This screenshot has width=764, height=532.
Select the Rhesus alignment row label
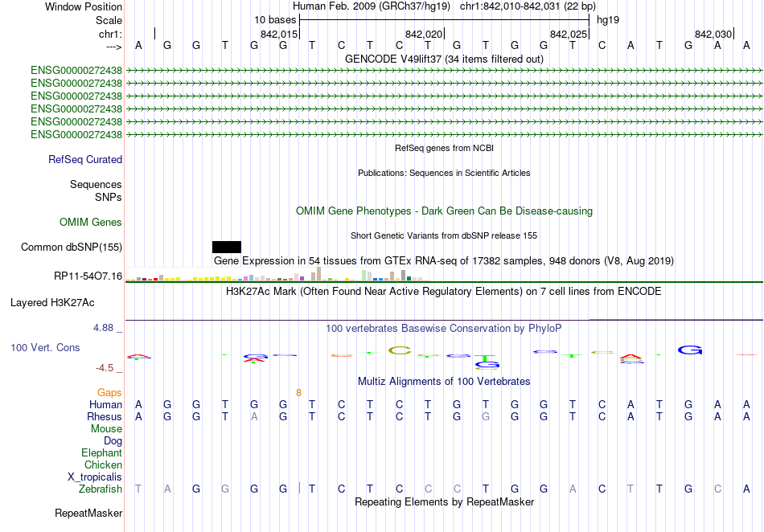[x=105, y=416]
